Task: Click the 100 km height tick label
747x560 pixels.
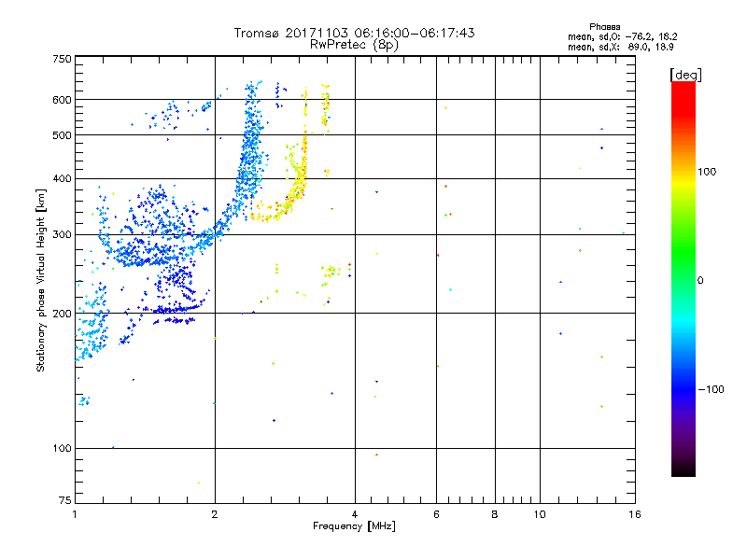Action: pos(62,448)
